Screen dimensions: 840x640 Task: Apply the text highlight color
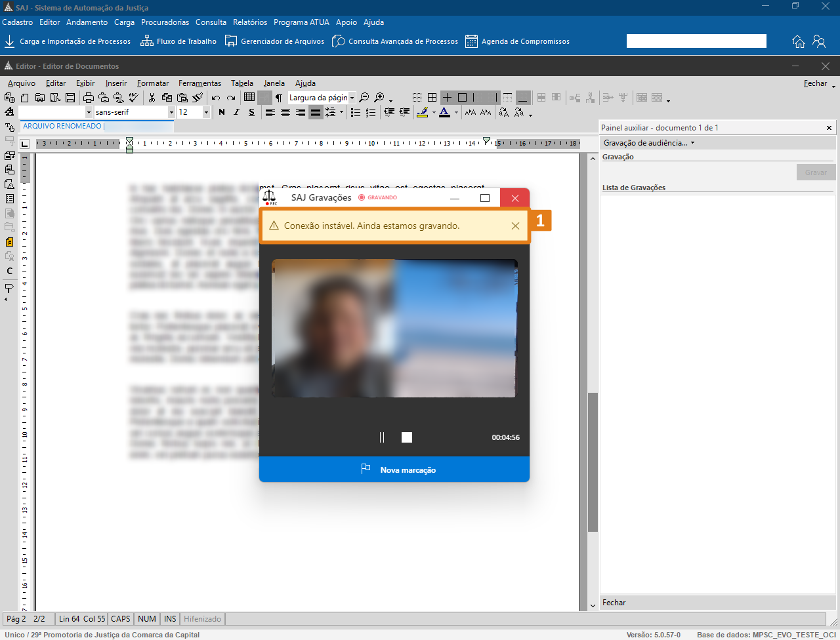(423, 112)
